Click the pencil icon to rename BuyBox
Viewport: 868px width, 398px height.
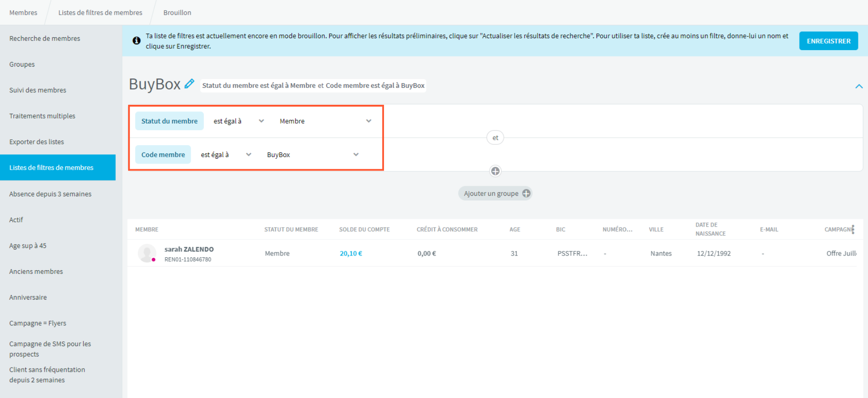tap(189, 84)
